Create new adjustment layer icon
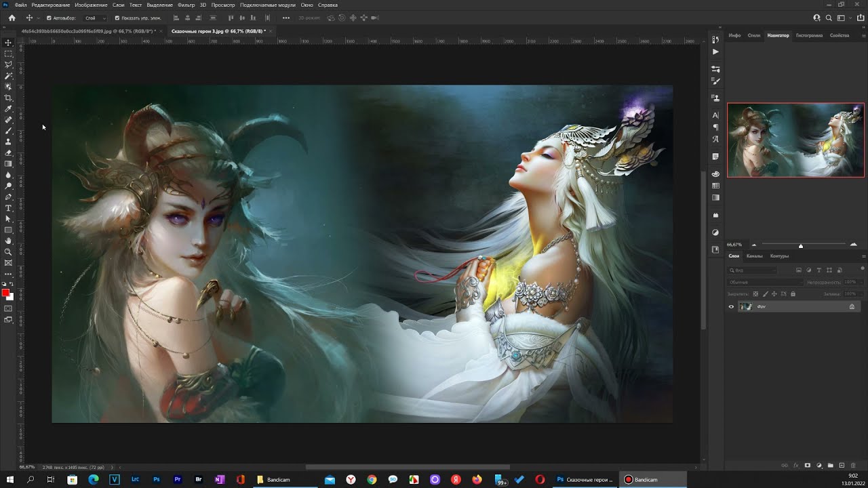 coord(819,466)
